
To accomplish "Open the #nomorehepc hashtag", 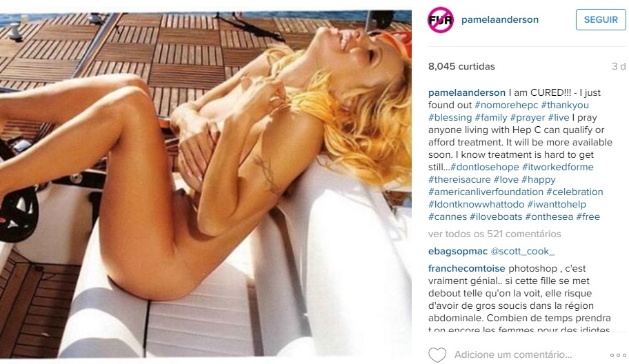I will click(506, 105).
